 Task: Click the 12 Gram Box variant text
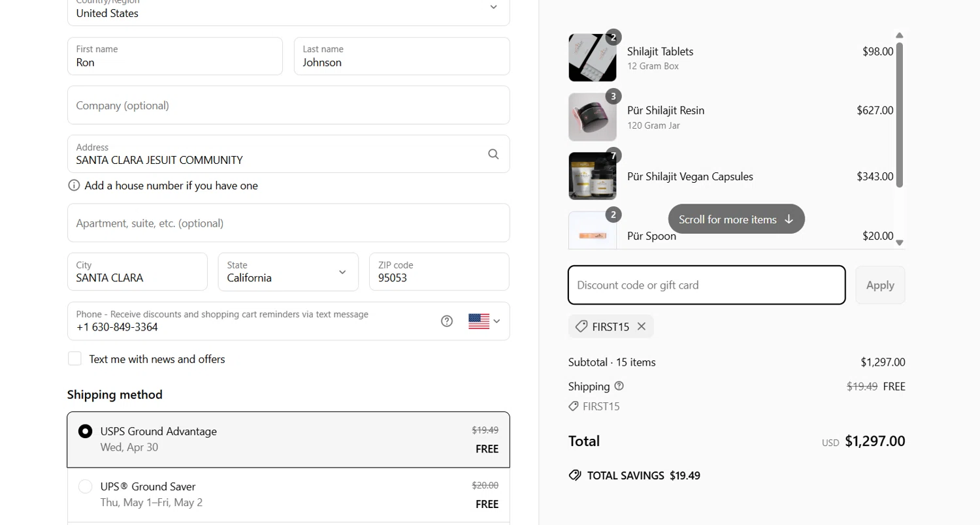tap(653, 66)
